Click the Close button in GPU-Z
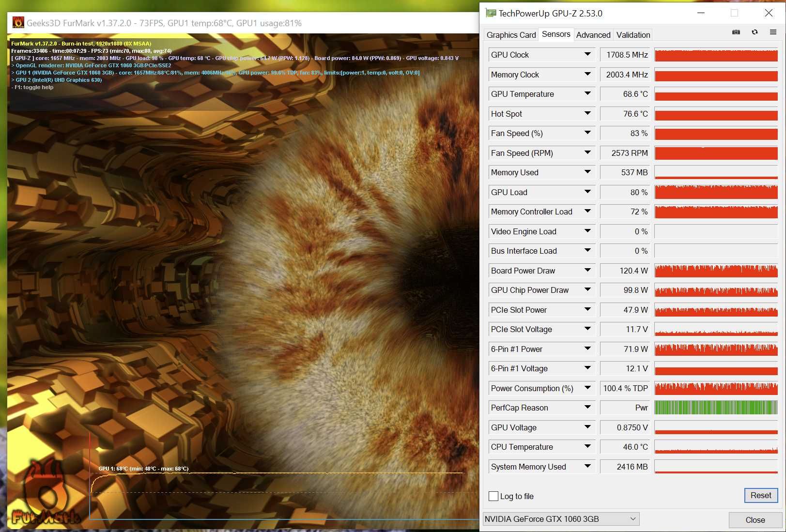 (755, 520)
